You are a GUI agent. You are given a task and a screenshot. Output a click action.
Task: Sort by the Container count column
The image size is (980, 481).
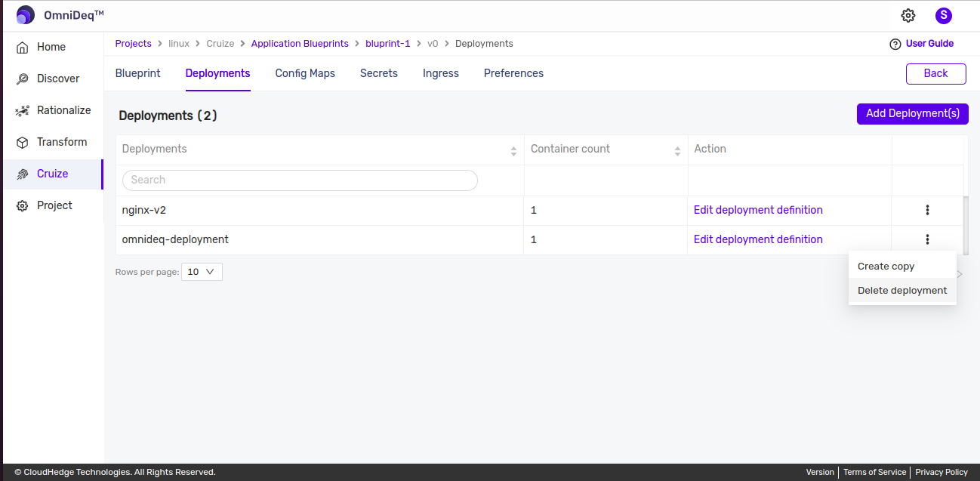677,150
